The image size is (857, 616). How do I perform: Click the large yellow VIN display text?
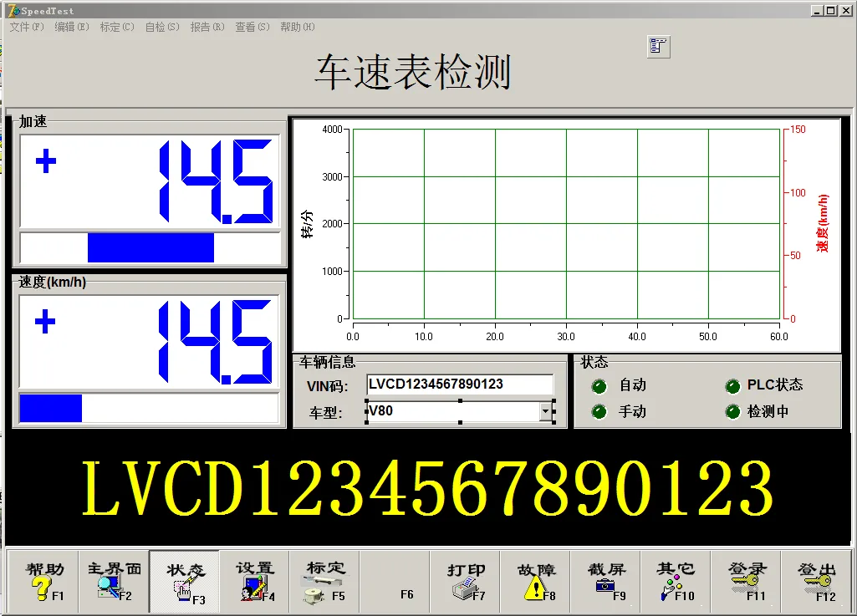(427, 487)
